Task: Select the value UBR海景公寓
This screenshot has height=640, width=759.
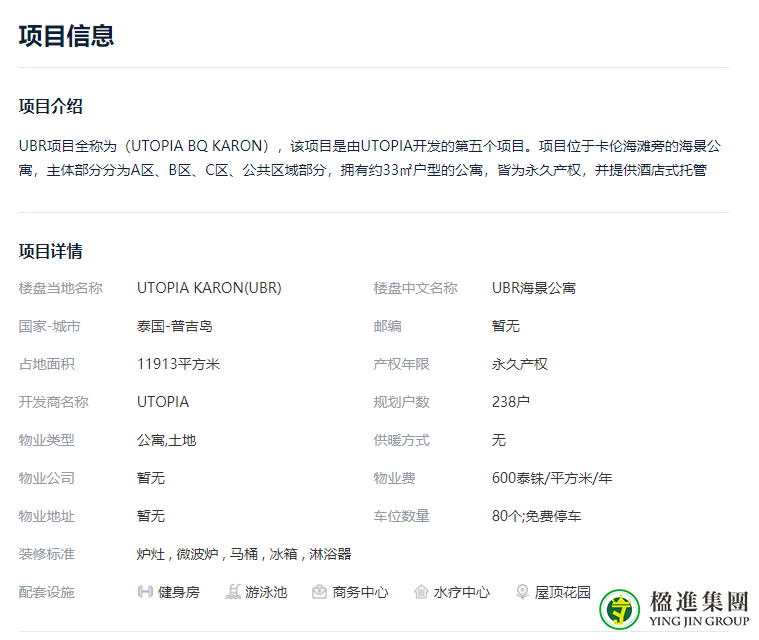Action: [x=534, y=288]
